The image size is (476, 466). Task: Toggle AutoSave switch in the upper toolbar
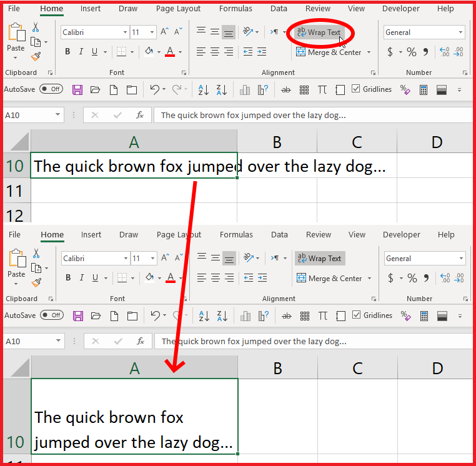tap(51, 89)
